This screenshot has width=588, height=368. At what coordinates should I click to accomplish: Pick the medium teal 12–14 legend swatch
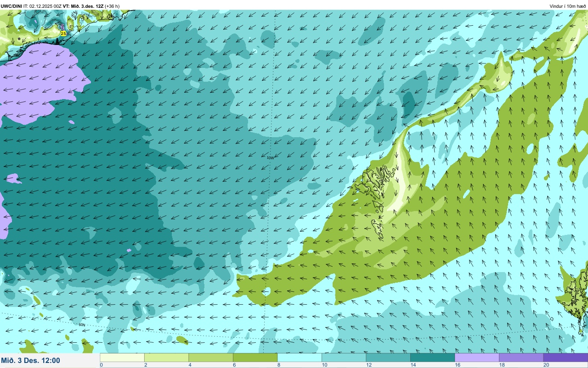point(388,357)
